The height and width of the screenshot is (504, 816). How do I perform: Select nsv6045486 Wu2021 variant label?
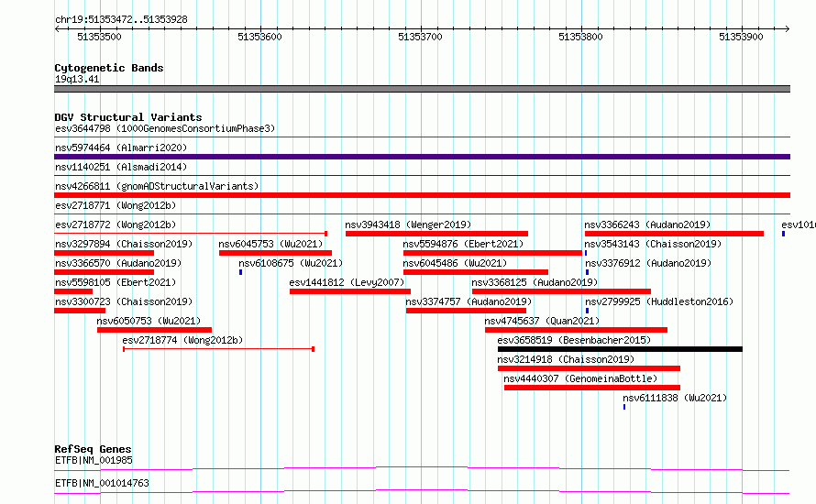pyautogui.click(x=455, y=263)
